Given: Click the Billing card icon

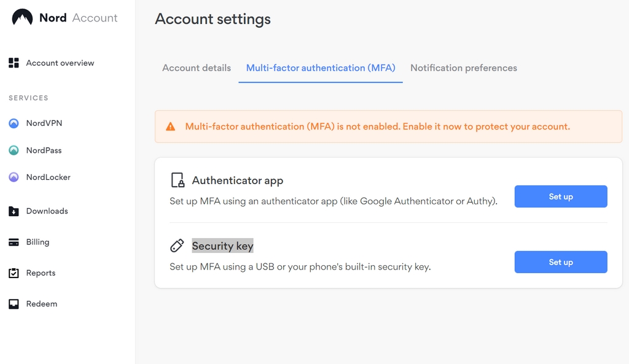Looking at the screenshot, I should (x=14, y=242).
